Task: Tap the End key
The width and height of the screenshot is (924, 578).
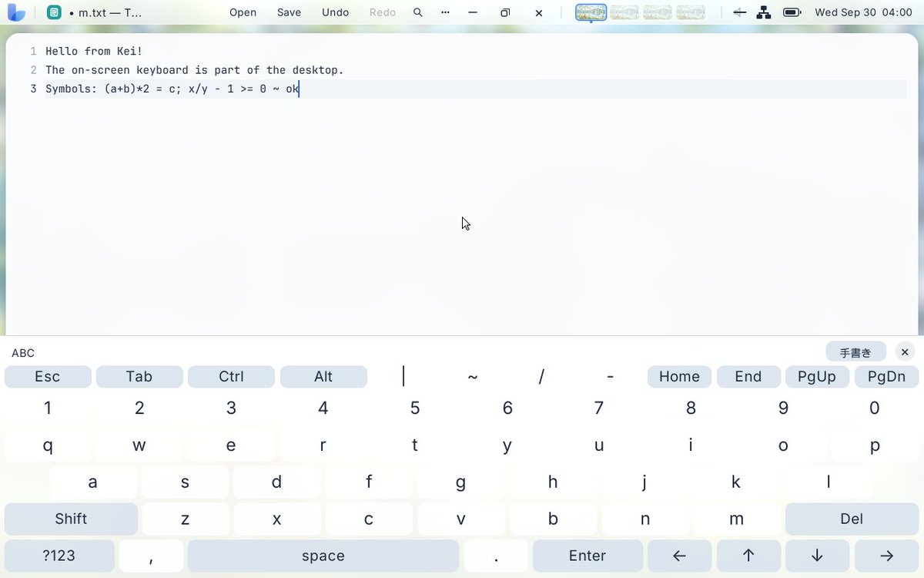Action: point(748,376)
